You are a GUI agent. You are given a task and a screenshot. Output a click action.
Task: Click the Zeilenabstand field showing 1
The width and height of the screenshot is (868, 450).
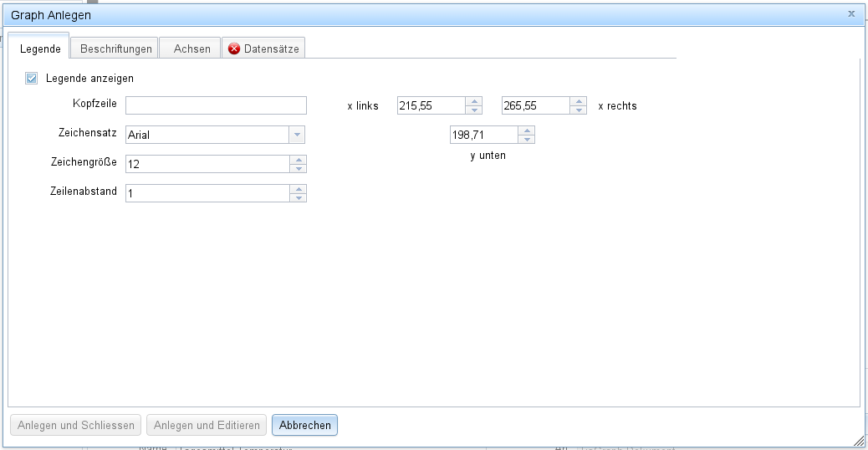pyautogui.click(x=207, y=193)
